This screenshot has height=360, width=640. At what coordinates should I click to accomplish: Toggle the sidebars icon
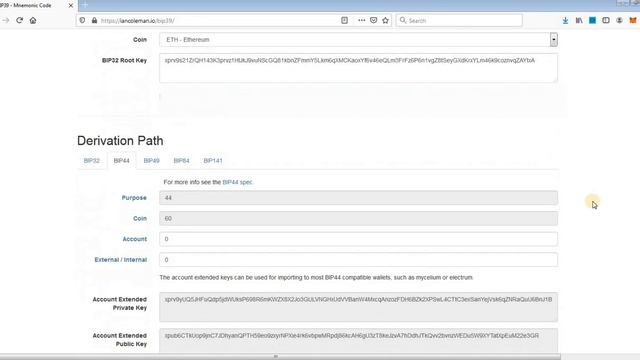point(606,20)
